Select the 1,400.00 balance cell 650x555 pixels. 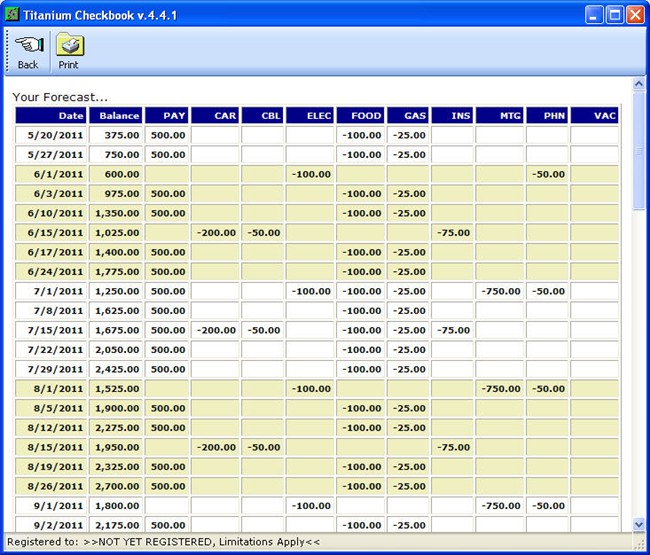click(x=116, y=252)
